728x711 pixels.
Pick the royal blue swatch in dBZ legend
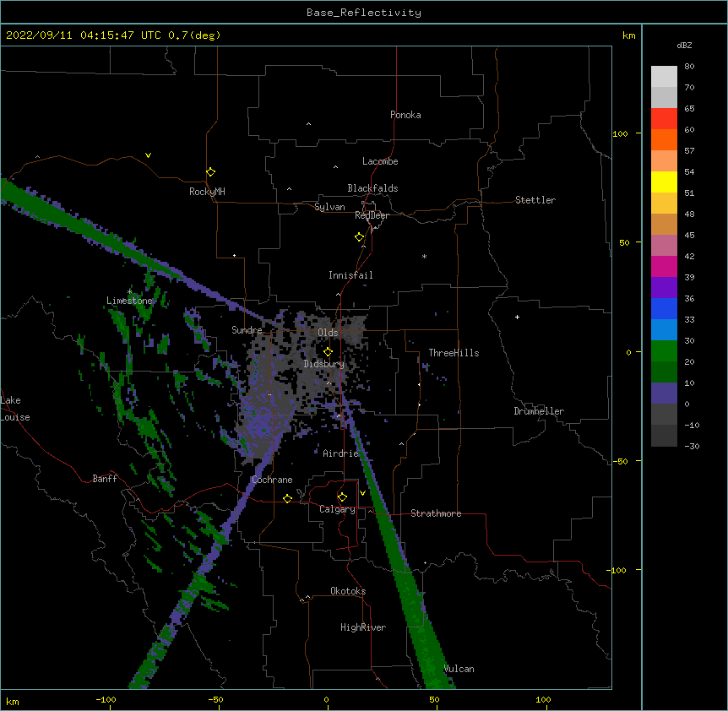click(x=664, y=308)
